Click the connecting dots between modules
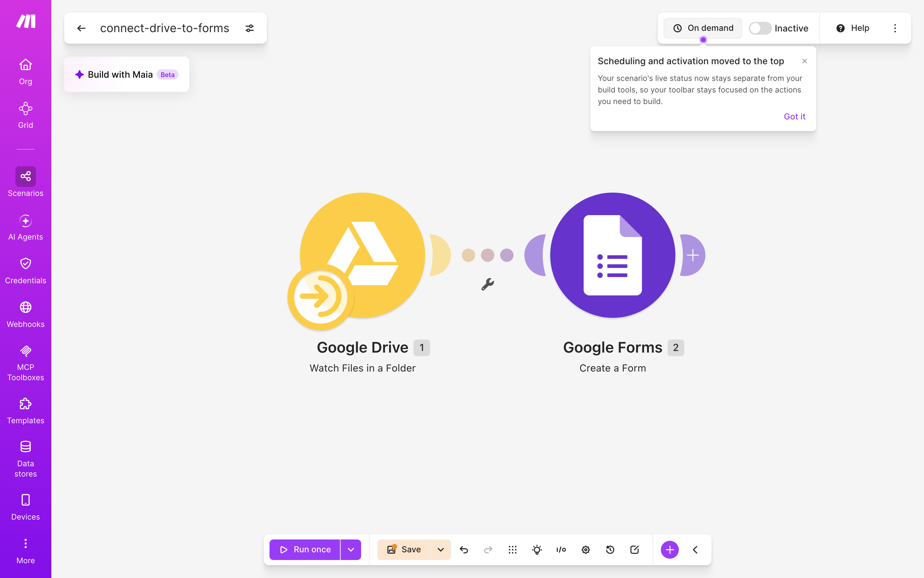The height and width of the screenshot is (578, 924). point(488,255)
